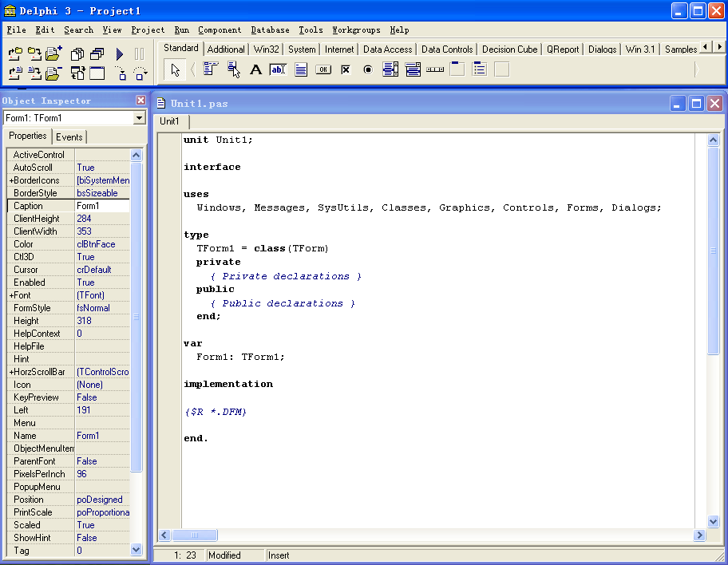The image size is (728, 565).
Task: Select the MainMenu component
Action: [x=211, y=69]
